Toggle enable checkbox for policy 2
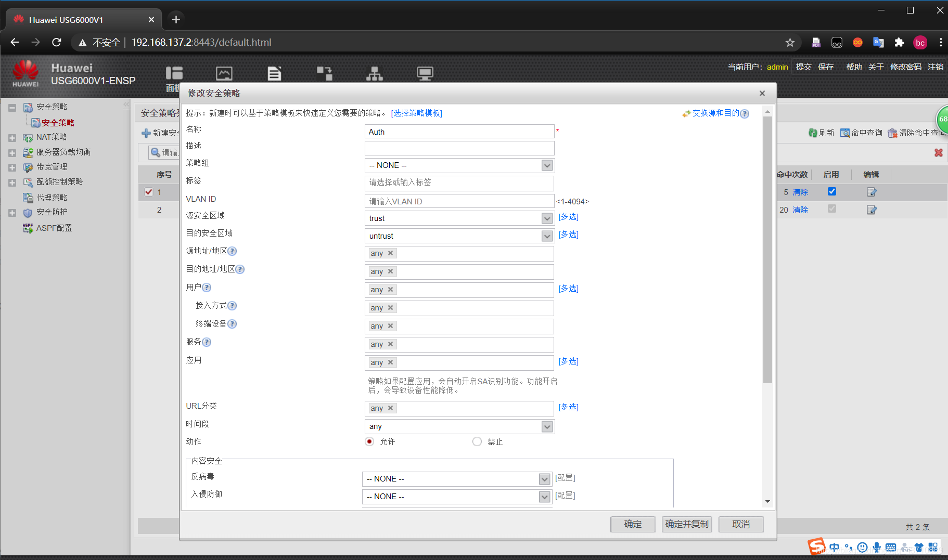Image resolution: width=948 pixels, height=560 pixels. click(832, 209)
